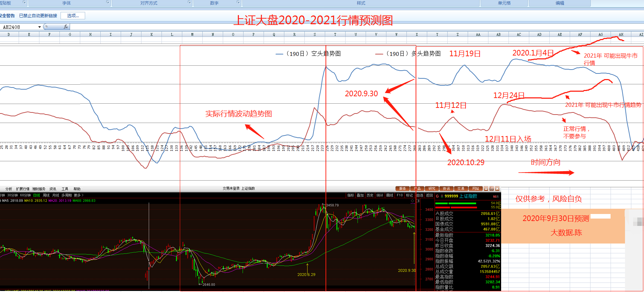644x292 pixels.
Task: Click the fx insert function icon
Action: coord(66,27)
